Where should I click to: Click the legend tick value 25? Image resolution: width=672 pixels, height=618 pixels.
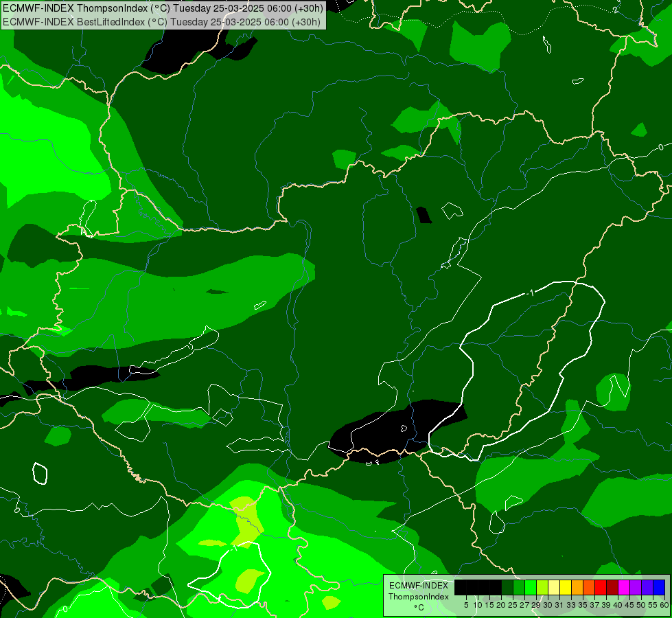click(513, 605)
